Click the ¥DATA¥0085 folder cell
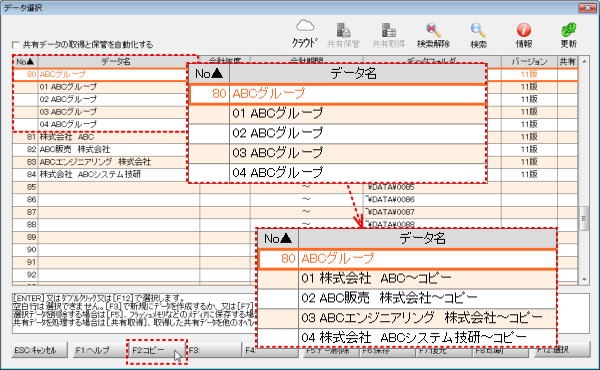Screen dimensions: 600x370 tap(432, 187)
